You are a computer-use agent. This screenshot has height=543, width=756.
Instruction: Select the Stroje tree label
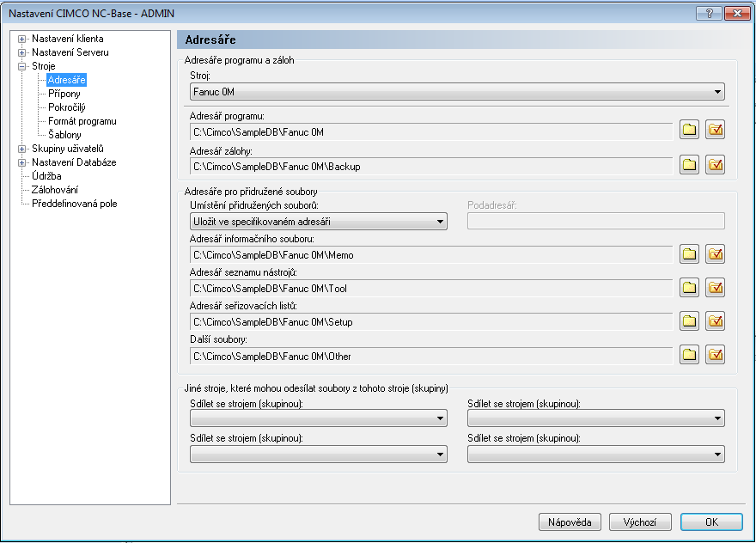click(44, 66)
